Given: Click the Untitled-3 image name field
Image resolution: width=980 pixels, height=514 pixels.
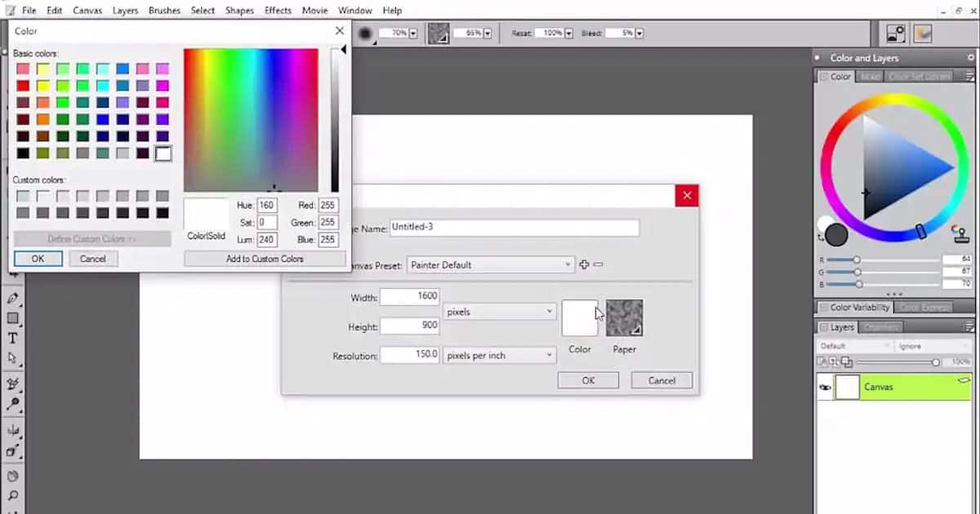Looking at the screenshot, I should (514, 227).
